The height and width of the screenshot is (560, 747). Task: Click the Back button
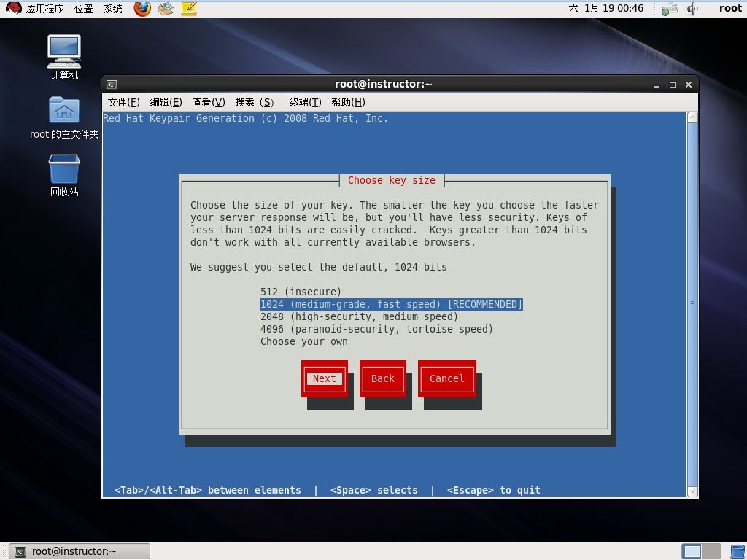click(x=383, y=378)
